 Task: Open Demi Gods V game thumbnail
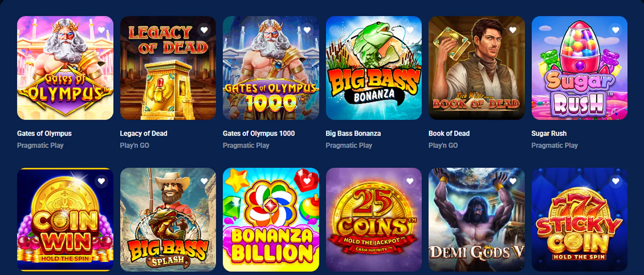477,220
